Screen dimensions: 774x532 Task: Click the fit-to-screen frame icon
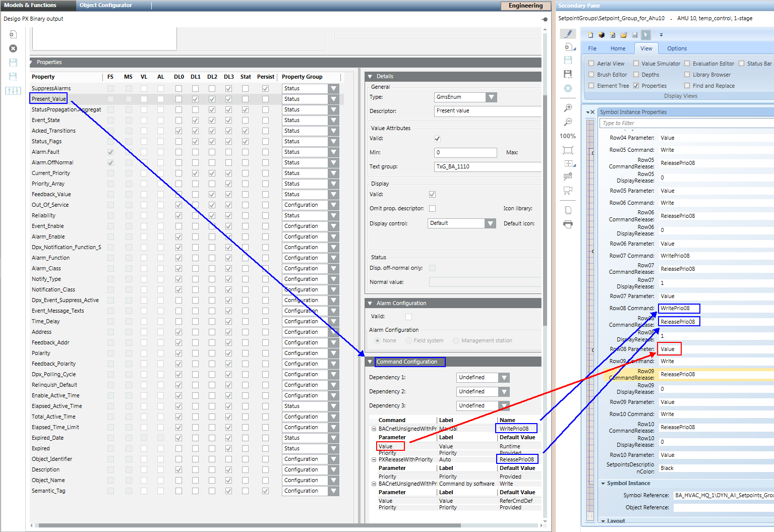pos(568,150)
